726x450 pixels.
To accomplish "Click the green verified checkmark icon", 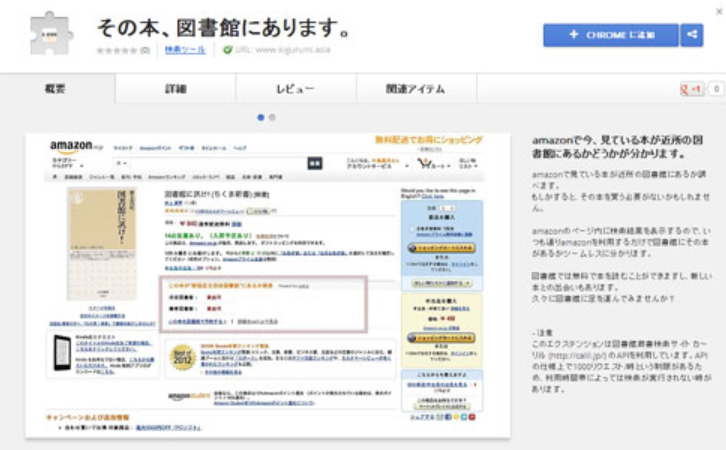I will click(x=227, y=49).
